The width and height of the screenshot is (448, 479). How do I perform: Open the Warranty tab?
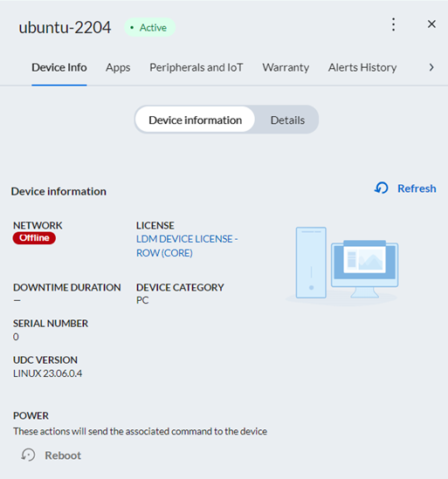[x=286, y=67]
